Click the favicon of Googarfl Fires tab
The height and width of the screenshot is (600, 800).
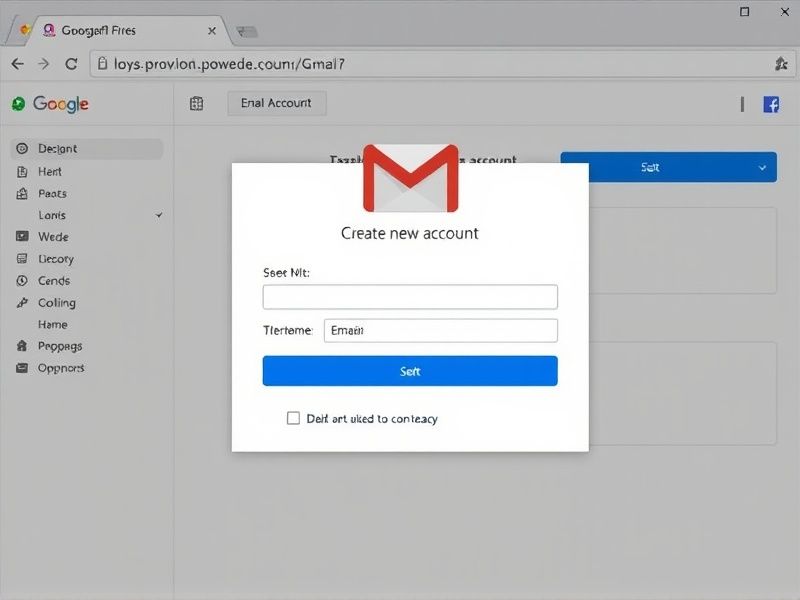coord(49,30)
